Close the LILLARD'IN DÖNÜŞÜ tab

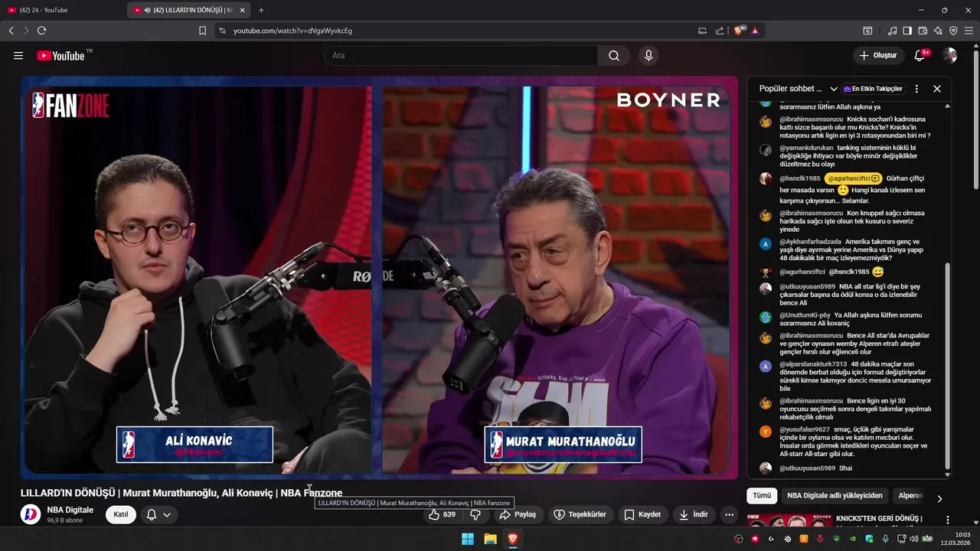click(x=242, y=10)
